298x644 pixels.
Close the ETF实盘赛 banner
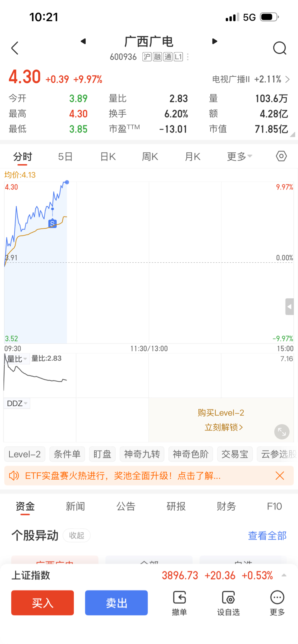pyautogui.click(x=280, y=475)
